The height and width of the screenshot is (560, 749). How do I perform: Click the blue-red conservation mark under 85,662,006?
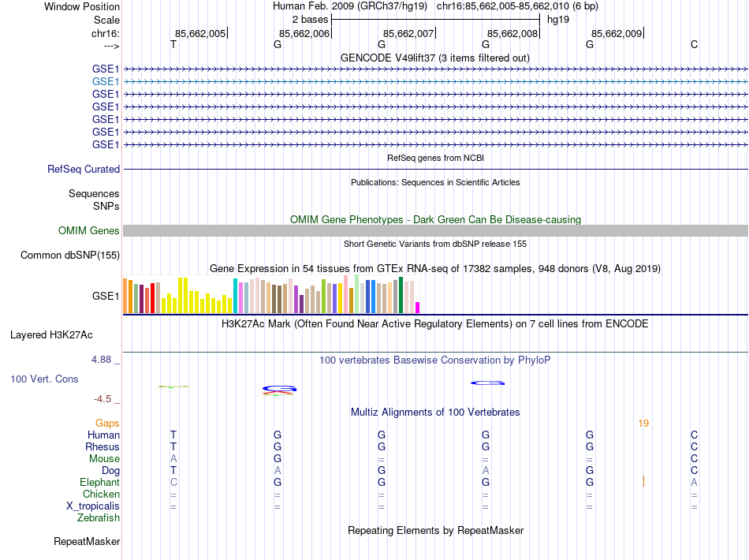pyautogui.click(x=279, y=390)
